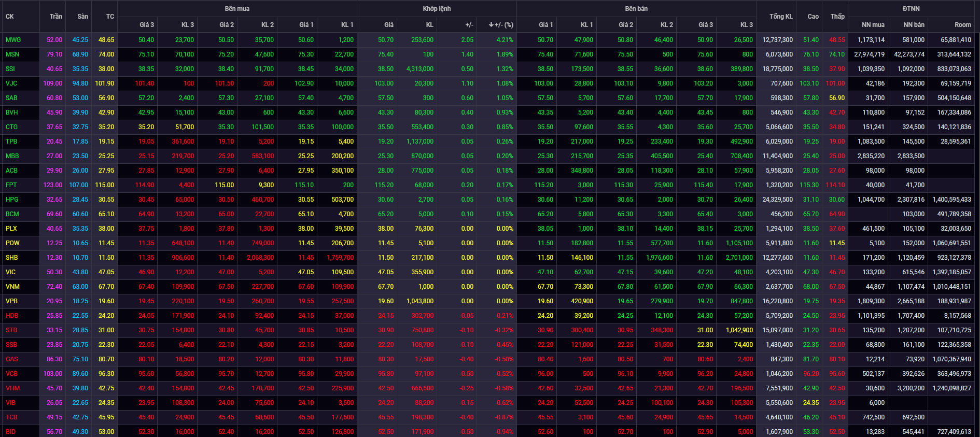Click BID's -0.94% change value
The image size is (980, 437).
click(x=503, y=432)
